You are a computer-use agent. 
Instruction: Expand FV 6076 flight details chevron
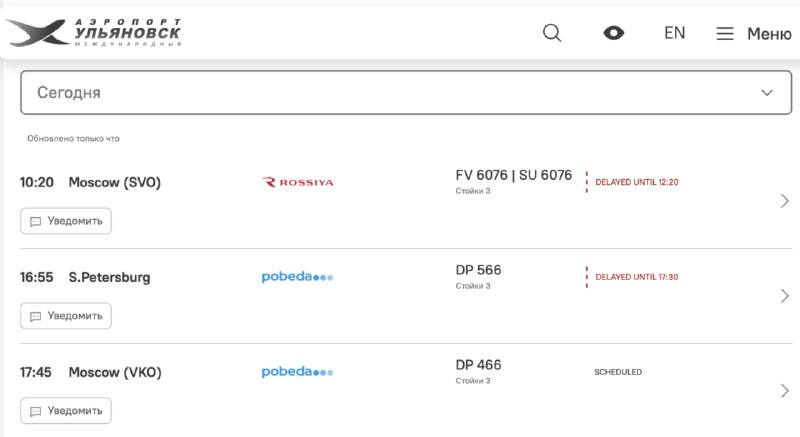point(785,201)
